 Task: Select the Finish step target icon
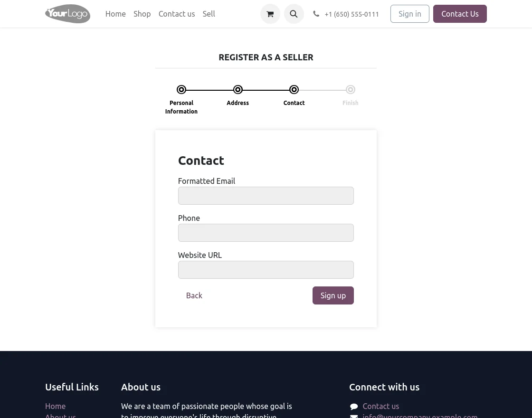pyautogui.click(x=351, y=90)
